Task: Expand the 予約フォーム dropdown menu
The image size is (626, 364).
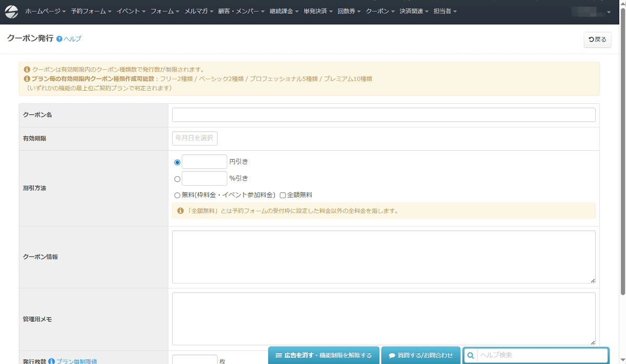Action: click(91, 11)
